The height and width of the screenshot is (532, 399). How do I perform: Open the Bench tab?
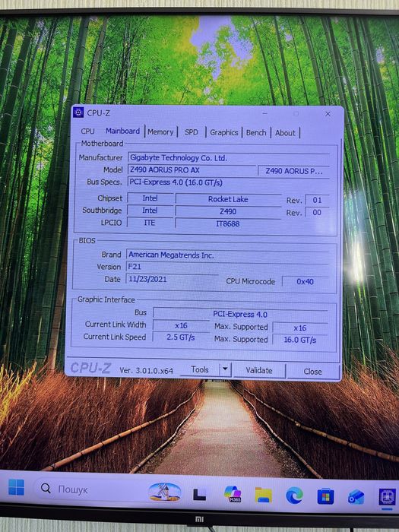[x=256, y=133]
